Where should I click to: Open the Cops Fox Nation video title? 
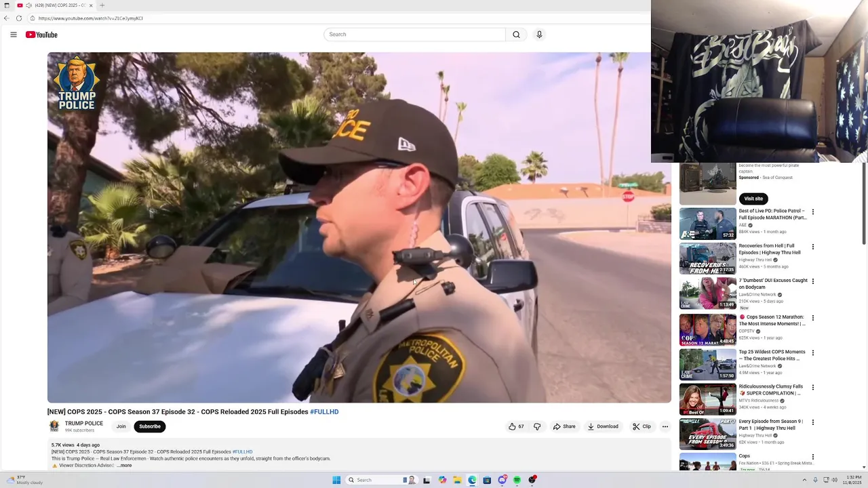745,456
